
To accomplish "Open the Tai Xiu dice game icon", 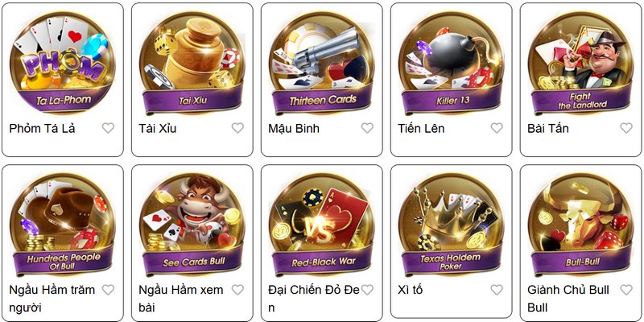I will point(192,63).
